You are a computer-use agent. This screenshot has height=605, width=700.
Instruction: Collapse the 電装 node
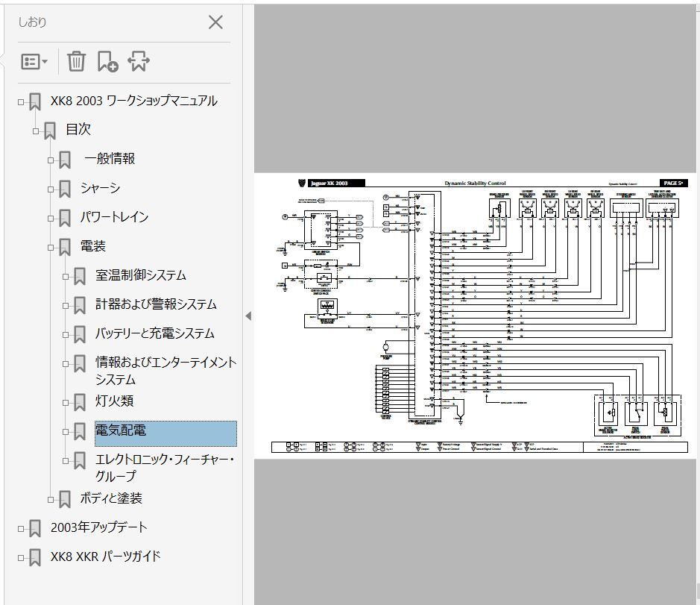[x=51, y=248]
